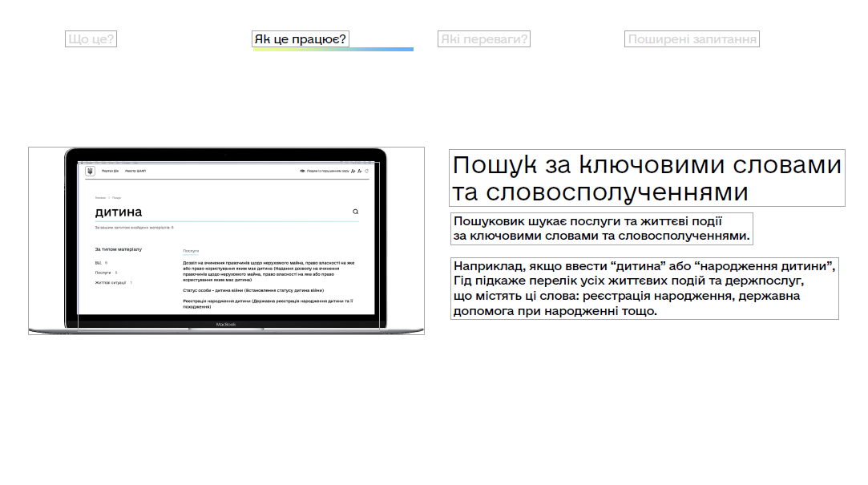
Task: Open the "Що це?" tab
Action: pyautogui.click(x=91, y=39)
